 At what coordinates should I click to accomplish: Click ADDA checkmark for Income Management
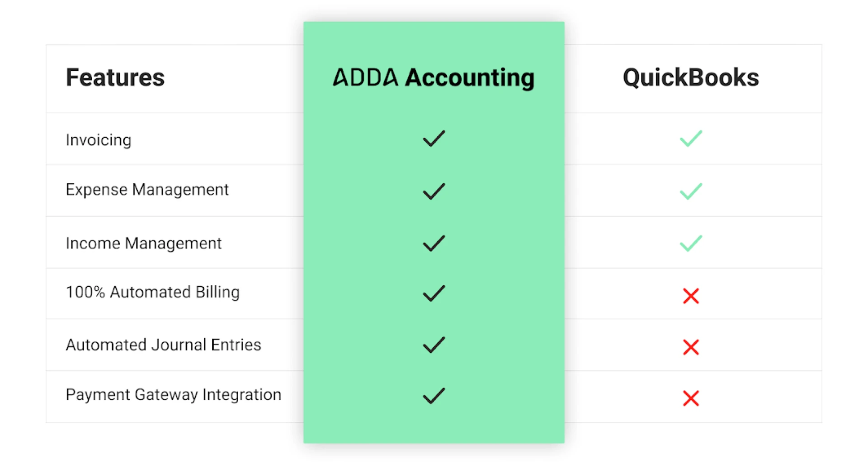pos(434,243)
